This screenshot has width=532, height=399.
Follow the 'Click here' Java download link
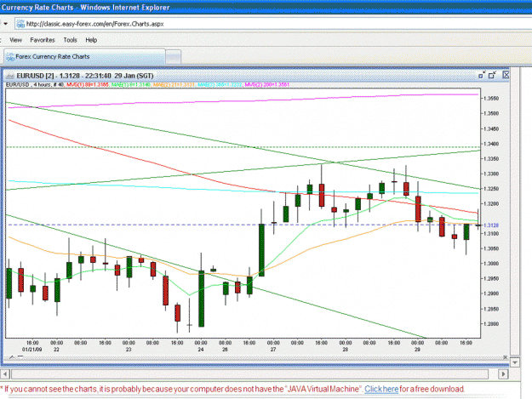point(381,389)
